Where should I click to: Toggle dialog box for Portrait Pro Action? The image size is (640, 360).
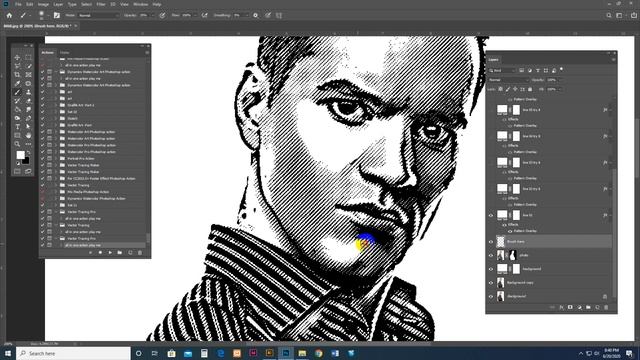[49, 158]
